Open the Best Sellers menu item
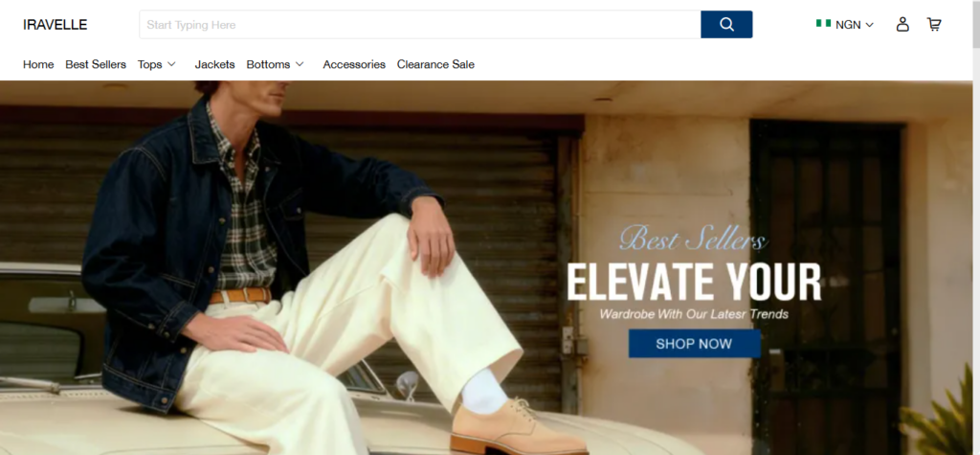 click(x=96, y=64)
